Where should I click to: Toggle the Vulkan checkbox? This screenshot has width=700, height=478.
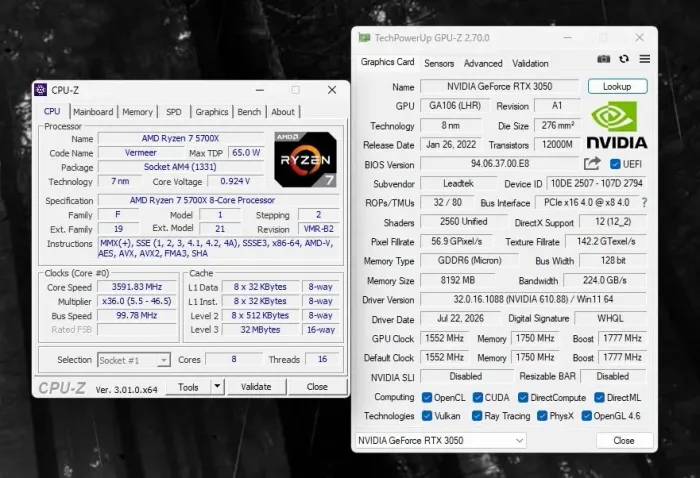pos(427,416)
